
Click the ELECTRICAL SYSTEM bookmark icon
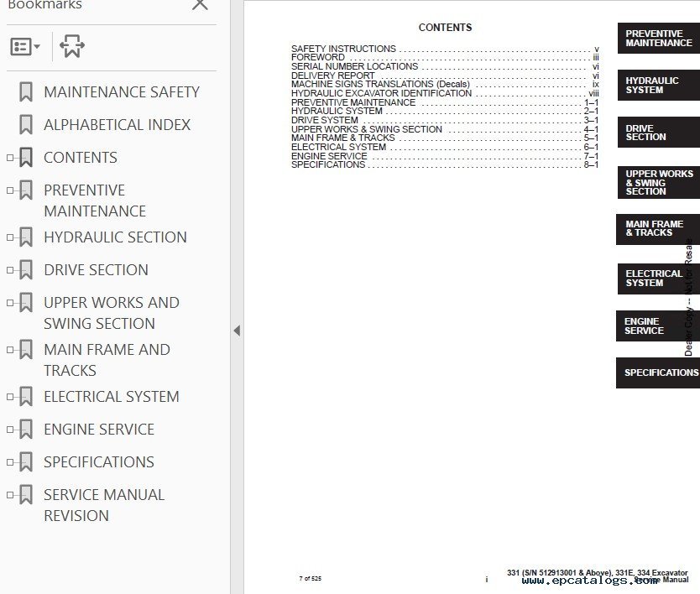coord(26,397)
